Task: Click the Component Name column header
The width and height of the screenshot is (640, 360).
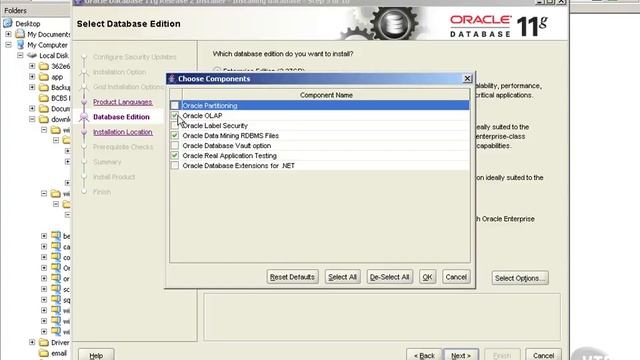Action: 326,95
